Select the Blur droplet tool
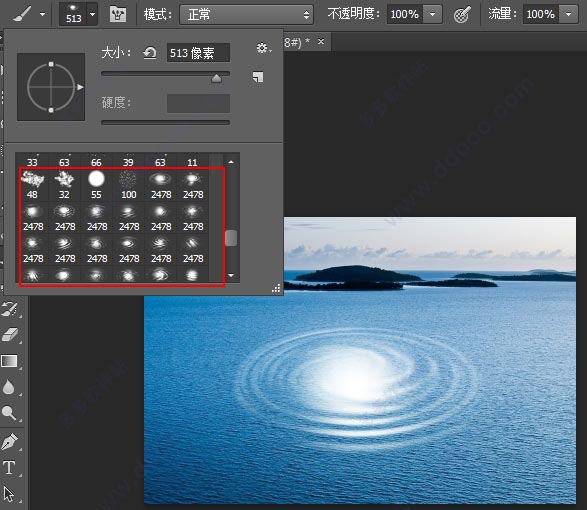587x510 pixels. coord(9,387)
